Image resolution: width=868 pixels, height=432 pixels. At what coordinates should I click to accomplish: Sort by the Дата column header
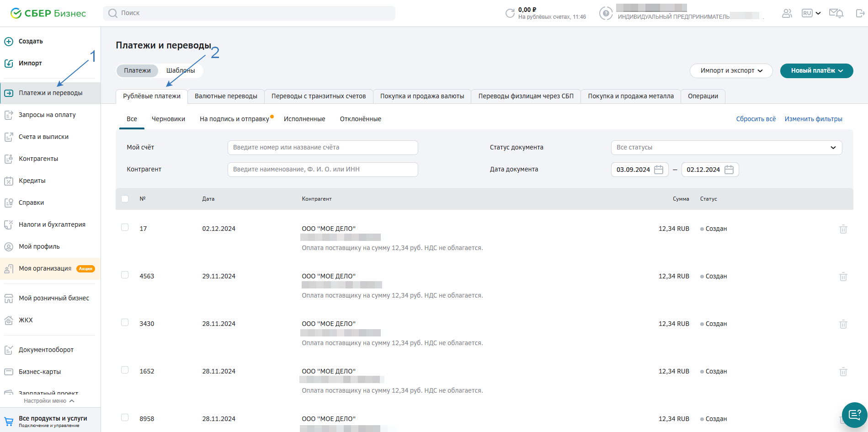[208, 199]
